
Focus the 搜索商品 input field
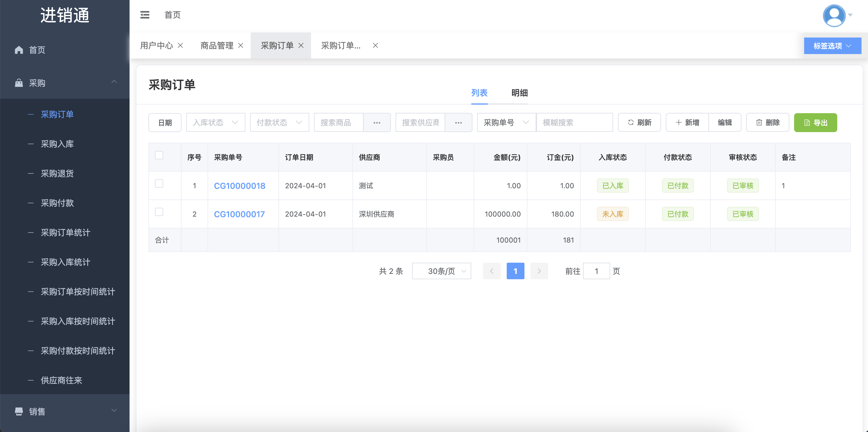[x=339, y=123]
